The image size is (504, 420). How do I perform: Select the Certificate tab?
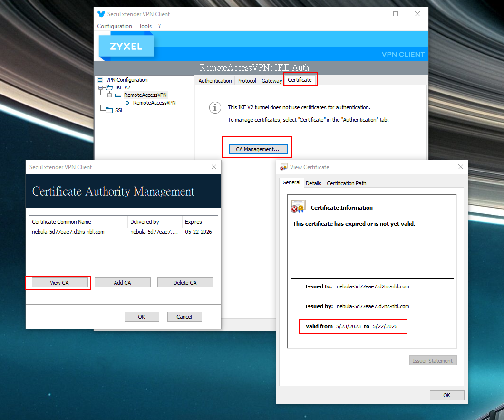300,80
